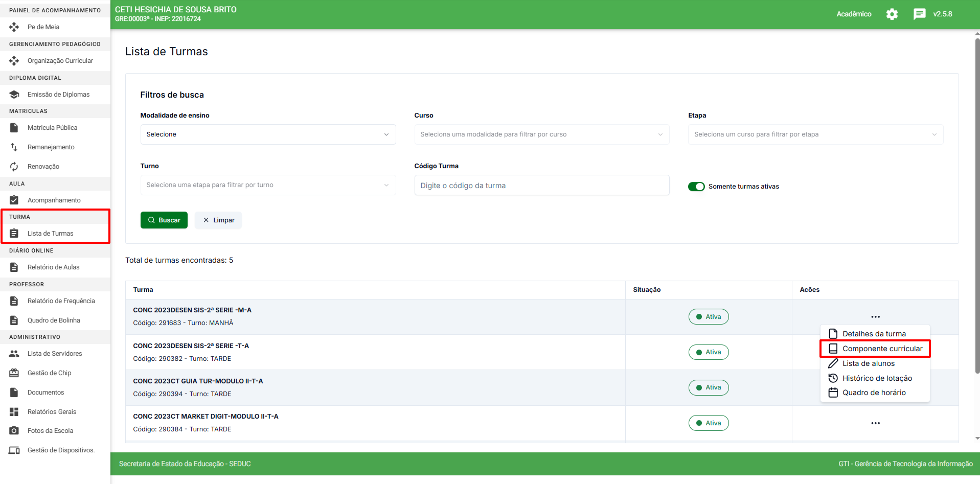The width and height of the screenshot is (980, 484).
Task: Select Lista de alunos menu entry
Action: click(x=868, y=363)
